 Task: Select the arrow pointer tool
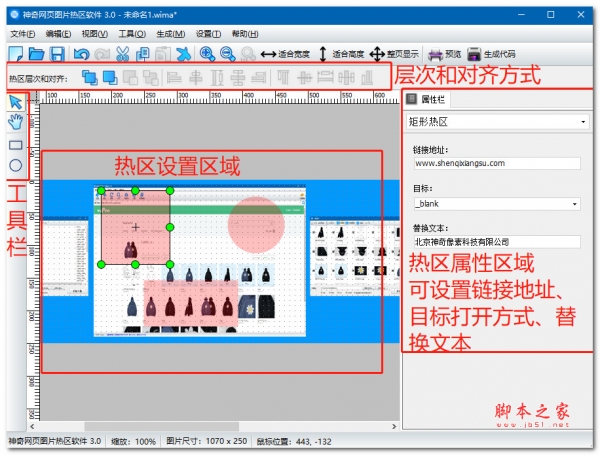[16, 102]
